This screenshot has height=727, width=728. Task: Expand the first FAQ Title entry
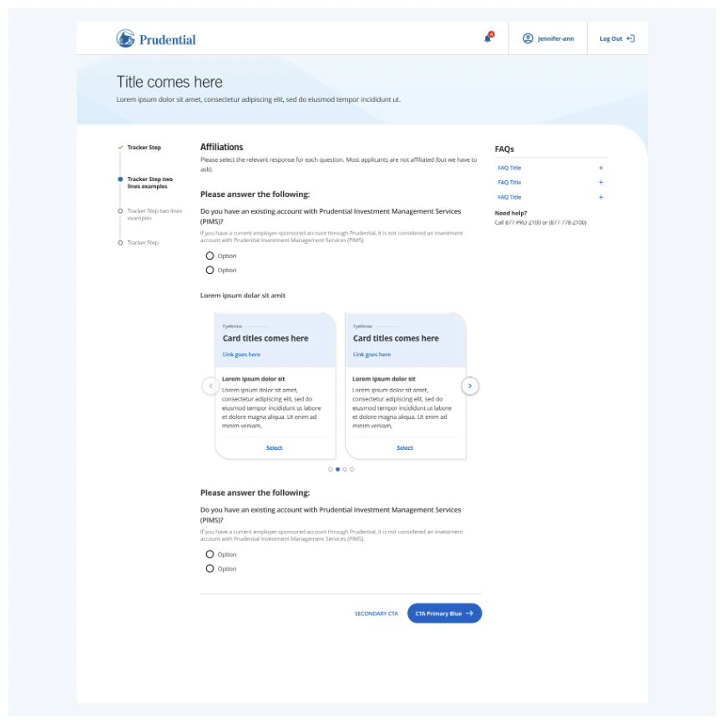pos(599,167)
